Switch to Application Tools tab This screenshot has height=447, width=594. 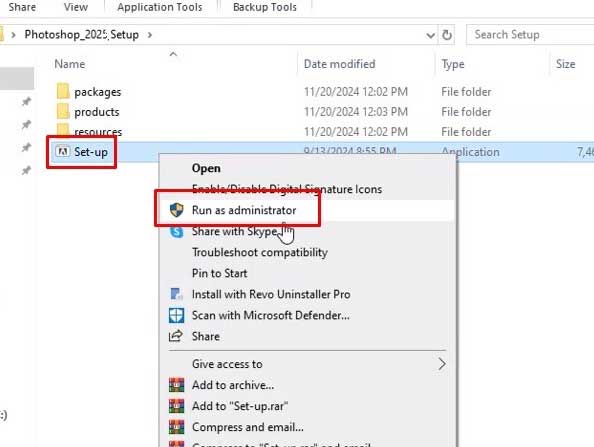(159, 7)
